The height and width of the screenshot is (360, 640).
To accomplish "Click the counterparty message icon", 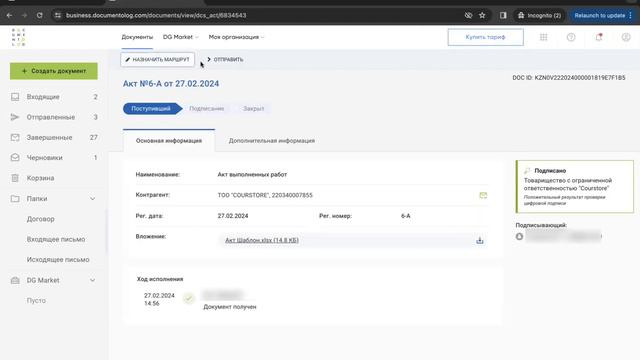I will pos(483,195).
